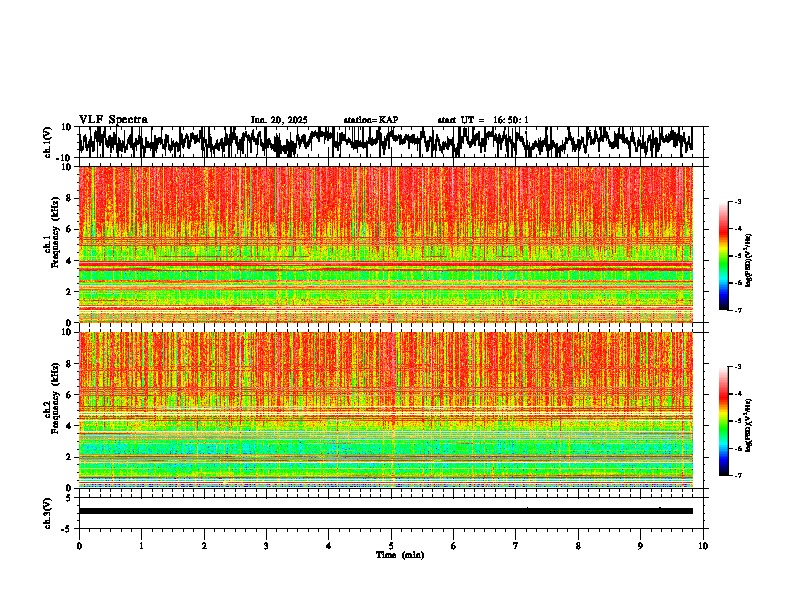
Task: Click time axis tick label "3"
Action: (266, 546)
